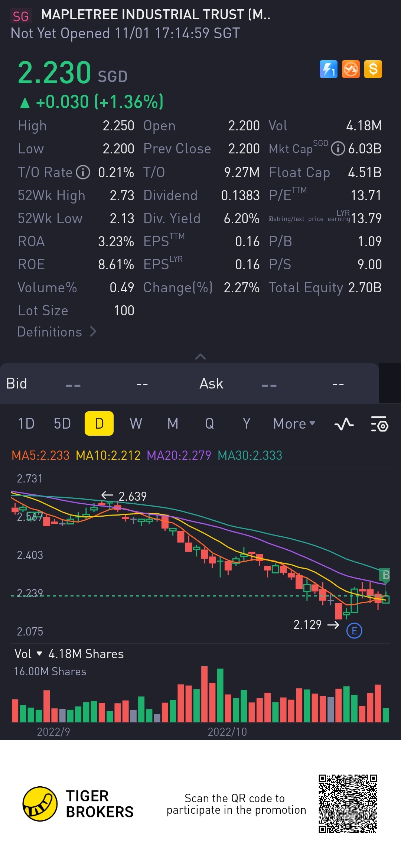The height and width of the screenshot is (868, 401).
Task: Open the Vol indicator dropdown
Action: point(28,654)
